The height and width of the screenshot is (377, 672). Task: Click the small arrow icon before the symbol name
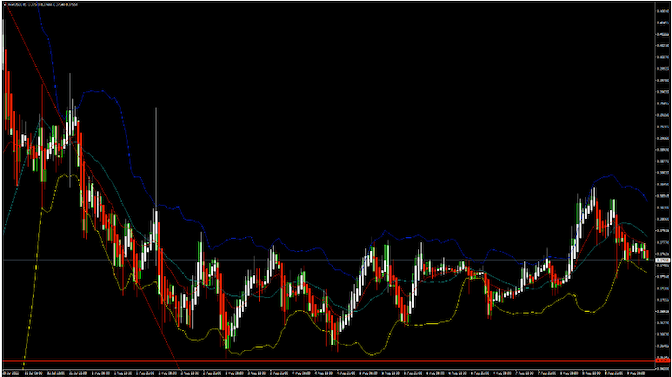pos(5,5)
